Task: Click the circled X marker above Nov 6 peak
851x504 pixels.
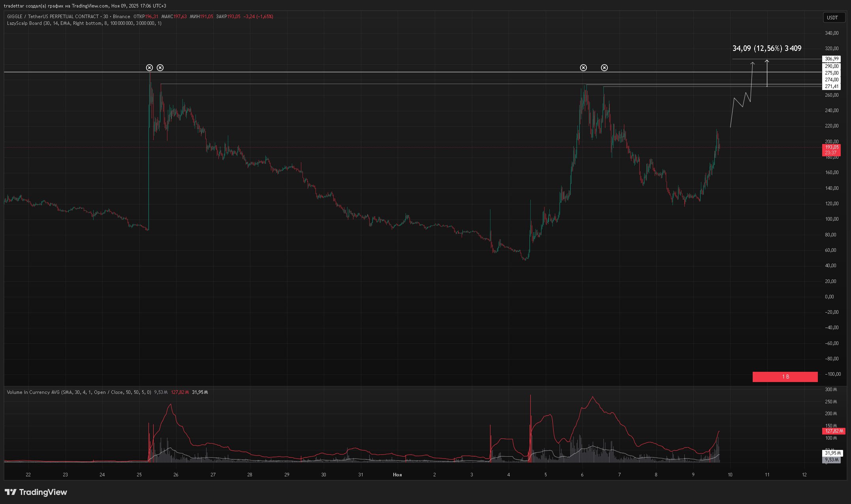Action: click(583, 68)
